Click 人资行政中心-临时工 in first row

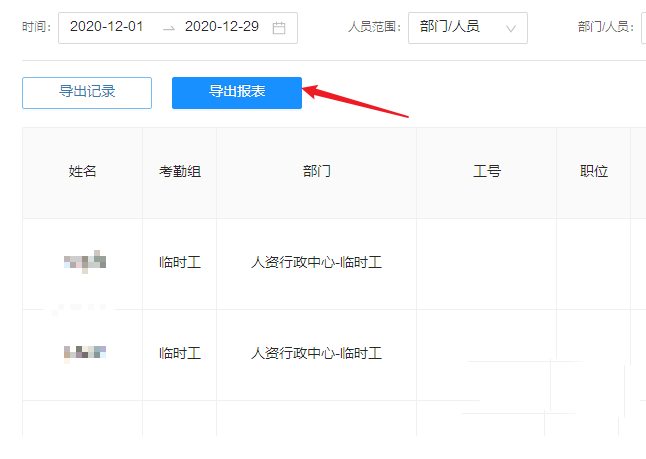point(316,262)
